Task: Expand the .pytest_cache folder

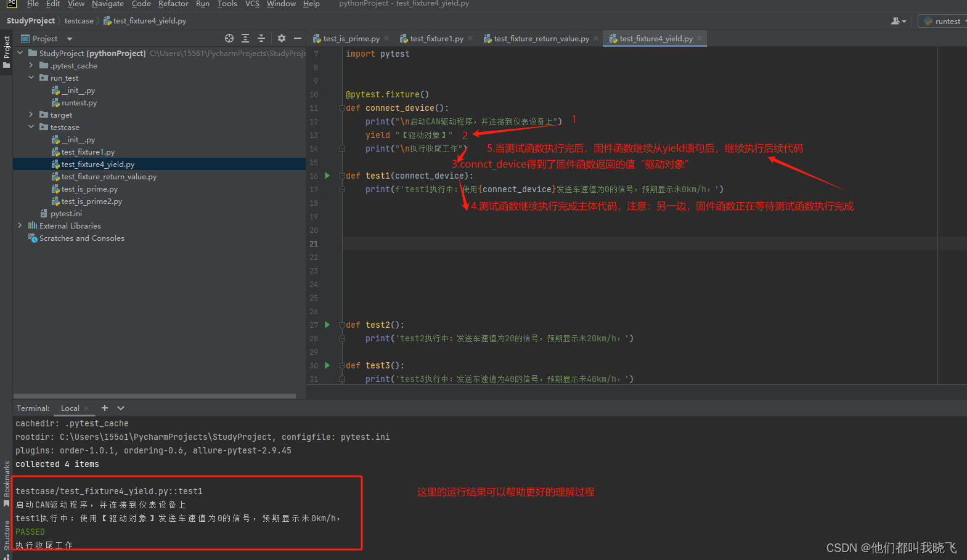Action: [x=31, y=65]
